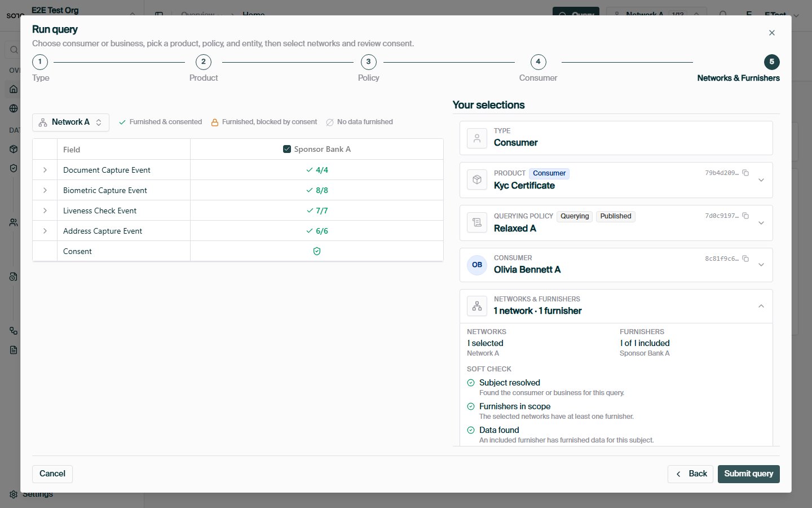
Task: Select step 5 Networks & Furnishers
Action: click(772, 62)
